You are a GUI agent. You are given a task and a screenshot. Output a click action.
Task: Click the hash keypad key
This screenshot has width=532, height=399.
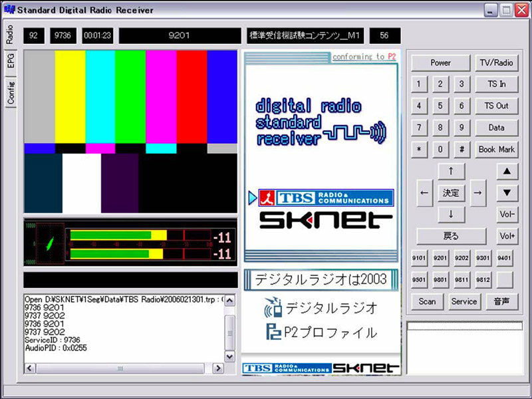(x=462, y=149)
